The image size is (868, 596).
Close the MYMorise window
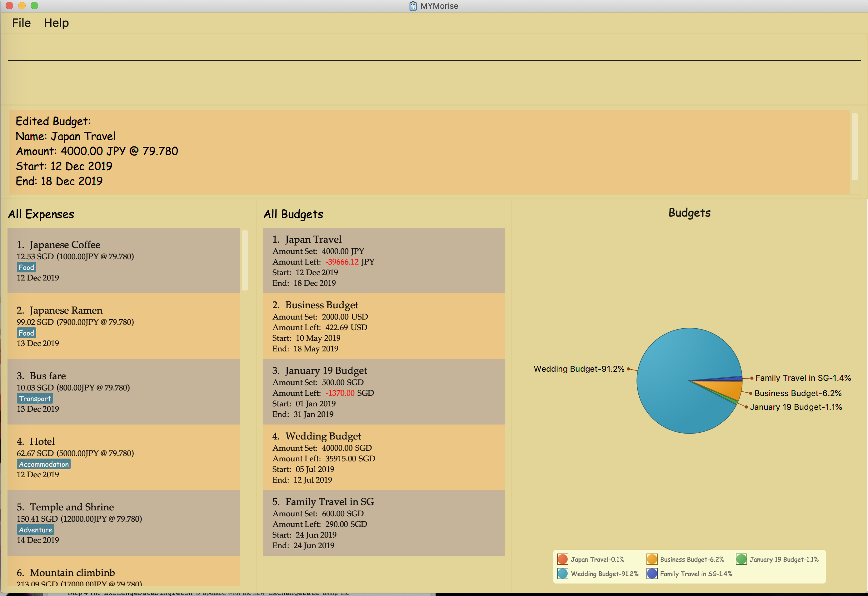9,6
